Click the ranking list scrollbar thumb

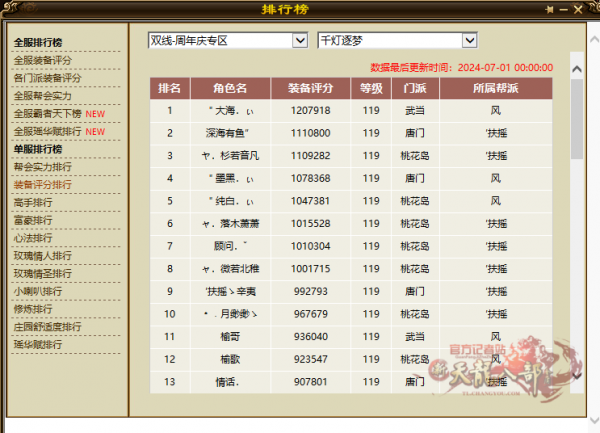click(577, 119)
